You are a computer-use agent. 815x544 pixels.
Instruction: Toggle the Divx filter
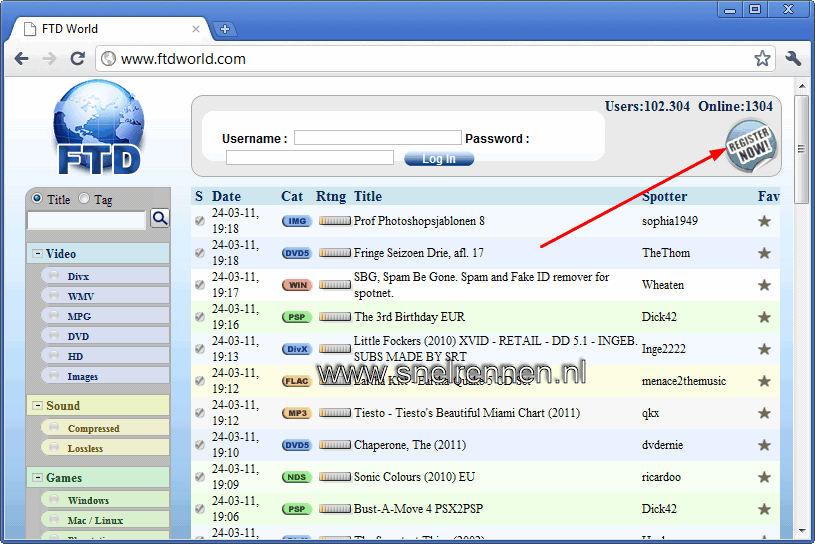tap(106, 276)
